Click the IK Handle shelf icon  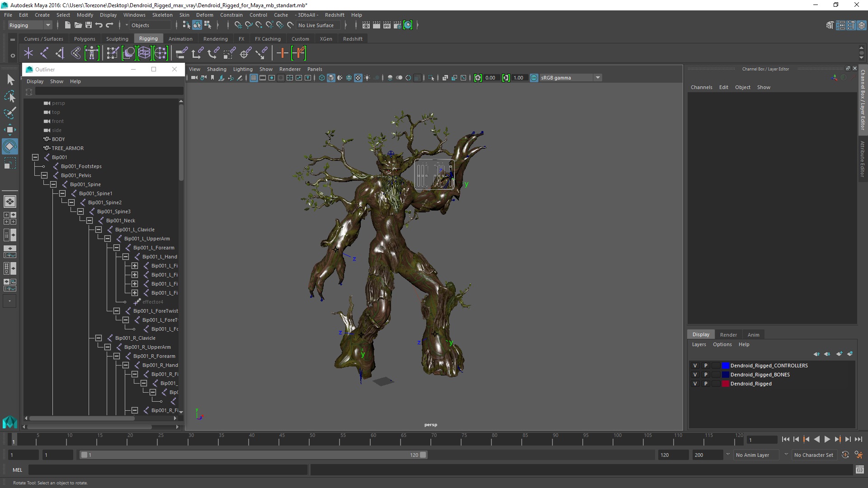click(60, 53)
